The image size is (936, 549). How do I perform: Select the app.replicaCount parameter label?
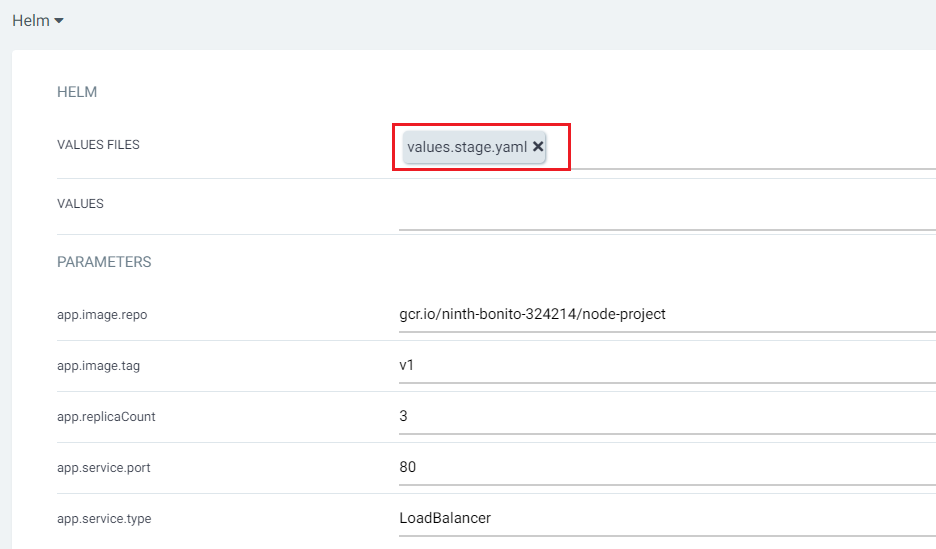106,417
